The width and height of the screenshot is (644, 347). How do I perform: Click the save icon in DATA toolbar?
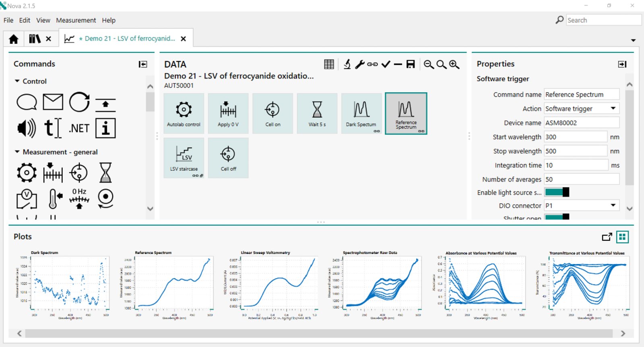coord(411,64)
